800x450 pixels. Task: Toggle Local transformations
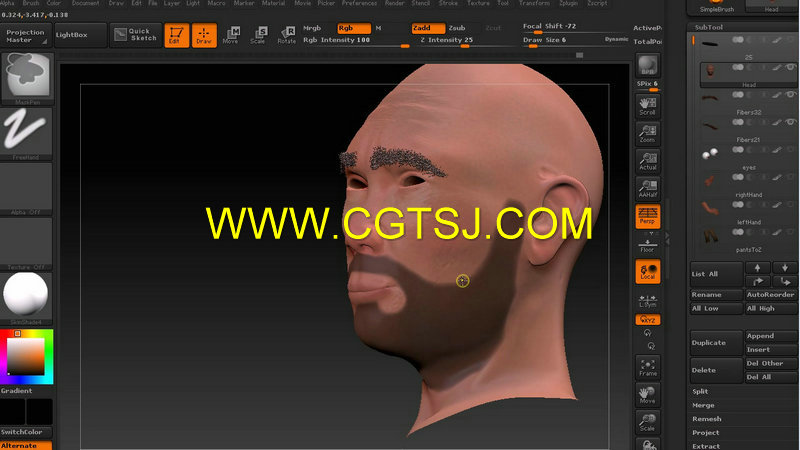tap(648, 271)
